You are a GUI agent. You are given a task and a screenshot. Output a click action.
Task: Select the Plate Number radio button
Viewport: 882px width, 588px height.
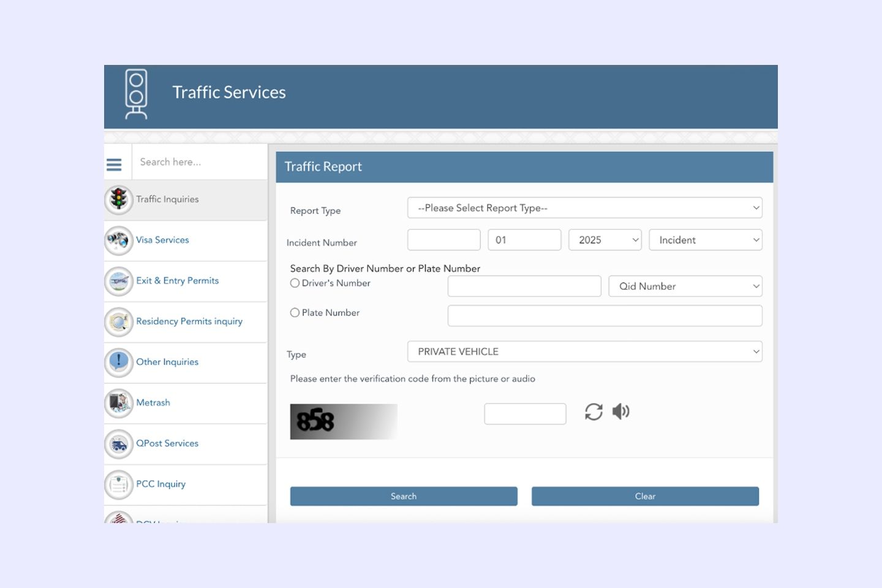click(295, 312)
